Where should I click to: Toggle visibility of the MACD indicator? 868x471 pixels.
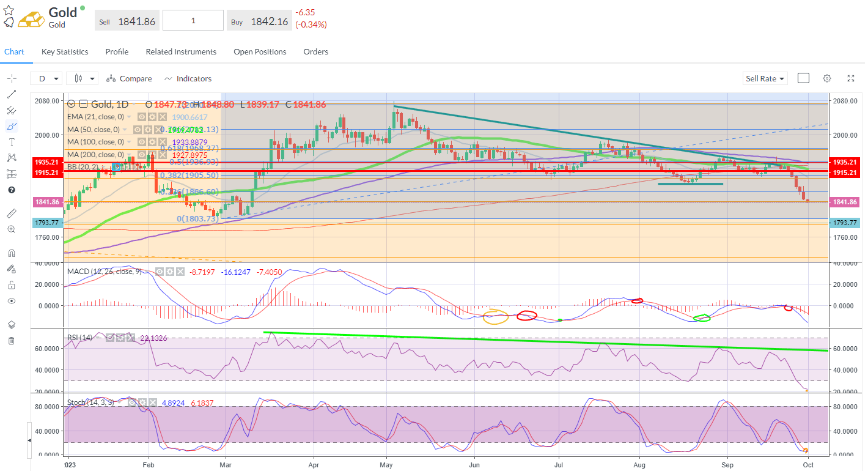tap(160, 271)
